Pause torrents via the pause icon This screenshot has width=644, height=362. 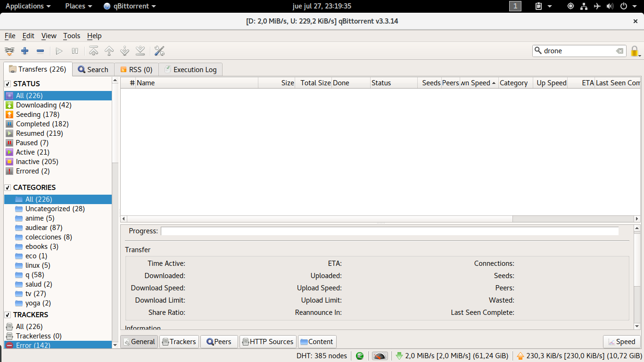click(x=74, y=51)
